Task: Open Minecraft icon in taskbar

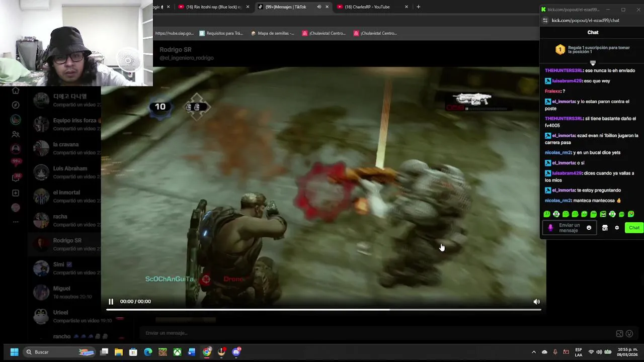Action: pos(163,352)
